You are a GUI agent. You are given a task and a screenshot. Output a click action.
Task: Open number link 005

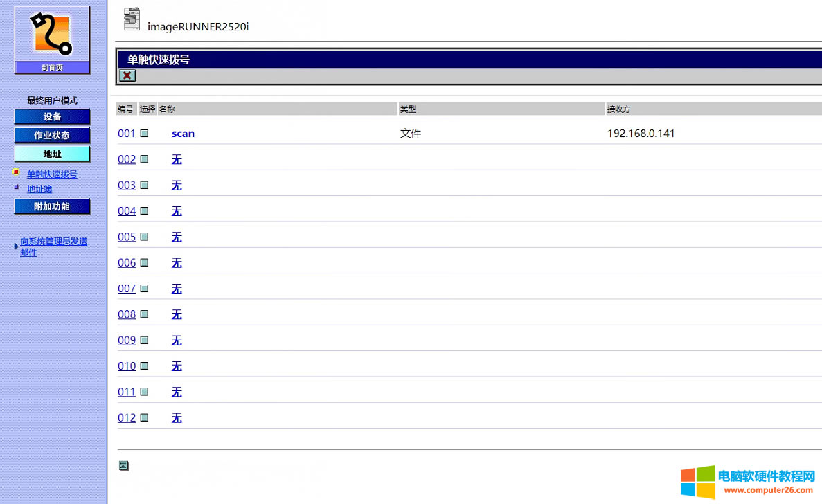coord(127,237)
